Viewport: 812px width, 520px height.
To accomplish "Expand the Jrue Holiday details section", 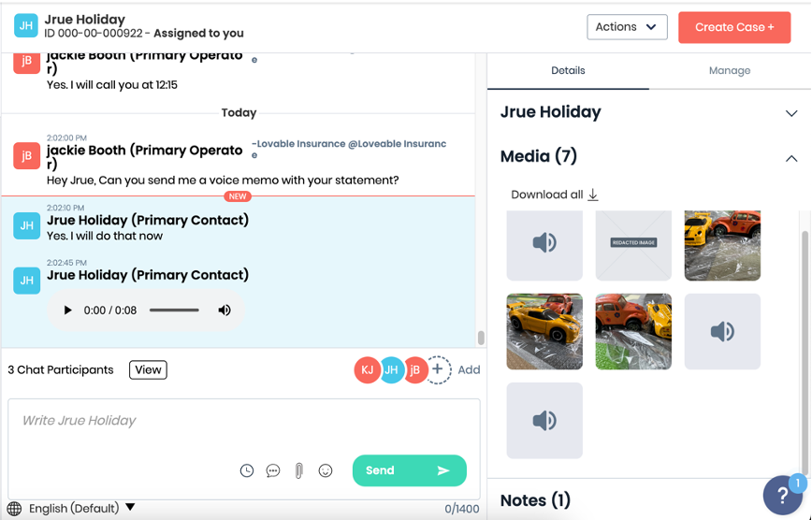I will 790,113.
